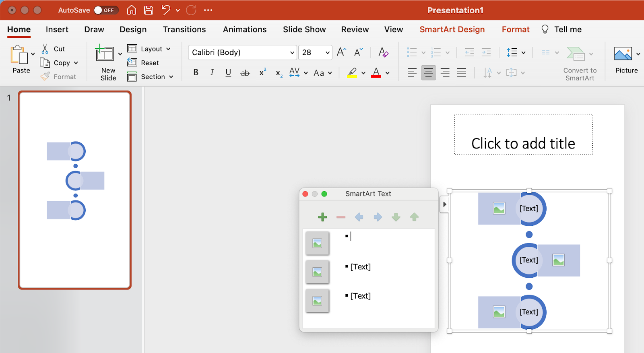Open the more options ellipsis in title bar
The height and width of the screenshot is (353, 644).
pos(208,10)
